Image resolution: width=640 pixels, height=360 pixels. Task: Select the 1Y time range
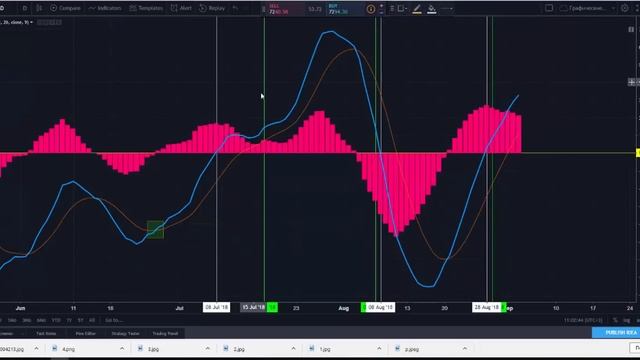[x=69, y=320]
